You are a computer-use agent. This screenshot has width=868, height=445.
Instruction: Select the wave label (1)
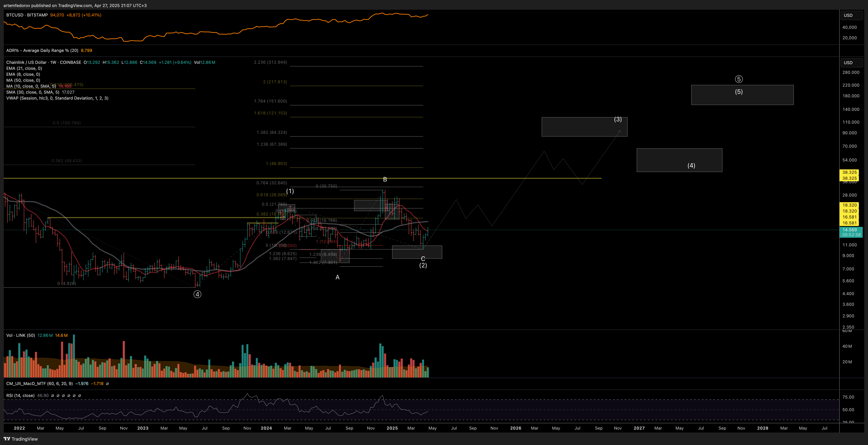[290, 191]
